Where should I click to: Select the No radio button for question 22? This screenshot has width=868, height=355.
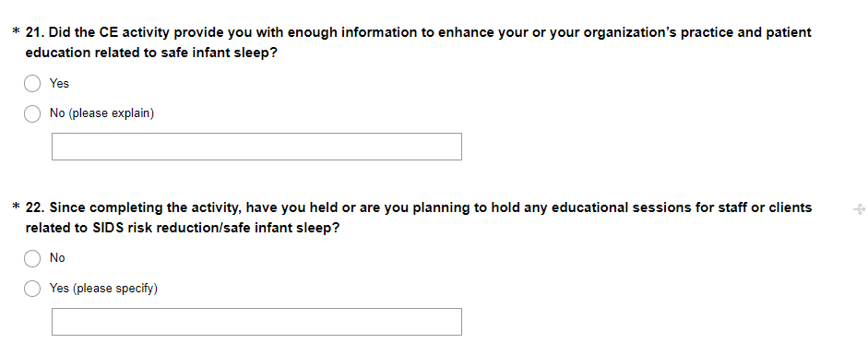tap(32, 259)
